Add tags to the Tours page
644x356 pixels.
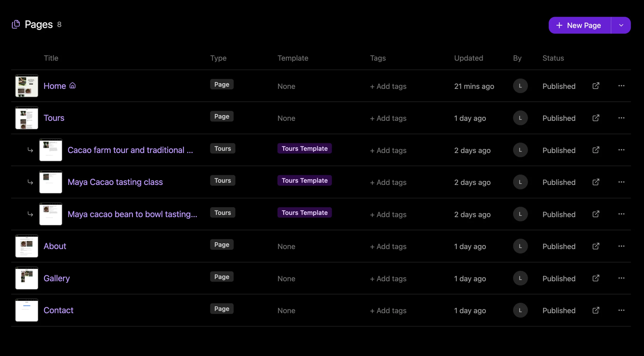click(x=388, y=118)
